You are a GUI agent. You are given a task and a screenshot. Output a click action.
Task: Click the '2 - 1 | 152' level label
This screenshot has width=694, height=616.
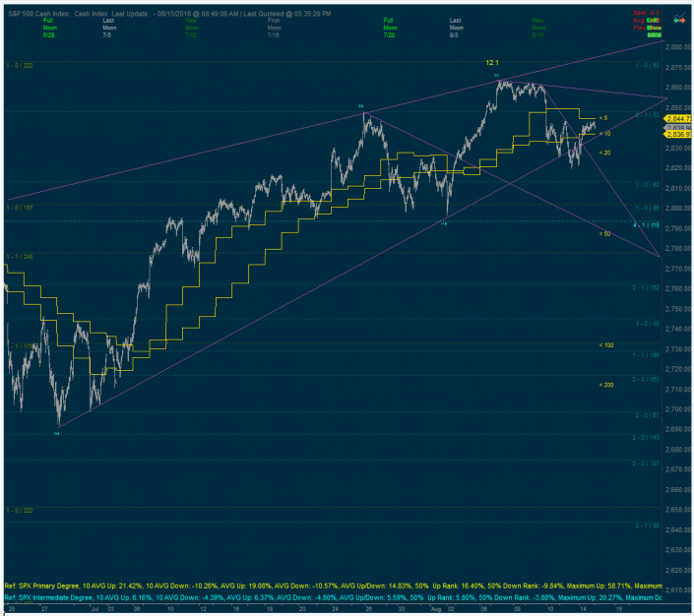click(646, 287)
